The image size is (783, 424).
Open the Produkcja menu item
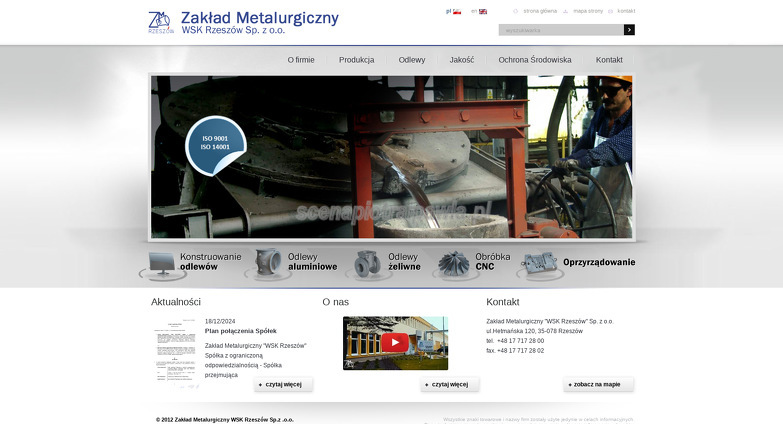point(357,60)
